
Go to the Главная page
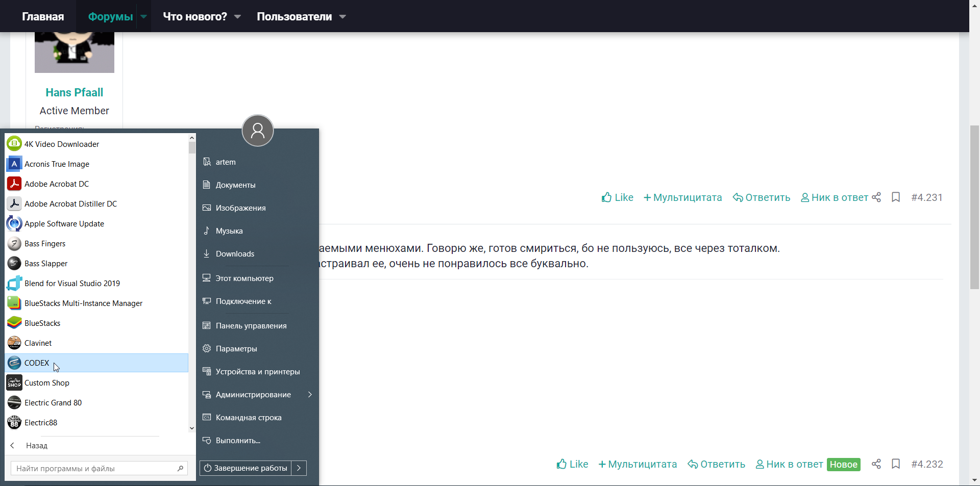[43, 16]
